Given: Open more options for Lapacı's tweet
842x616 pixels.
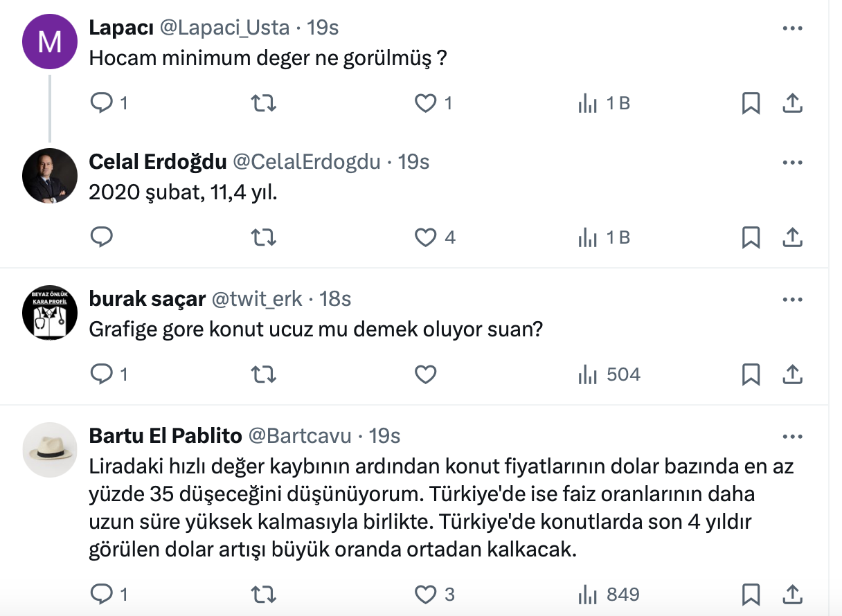Looking at the screenshot, I should (x=791, y=28).
